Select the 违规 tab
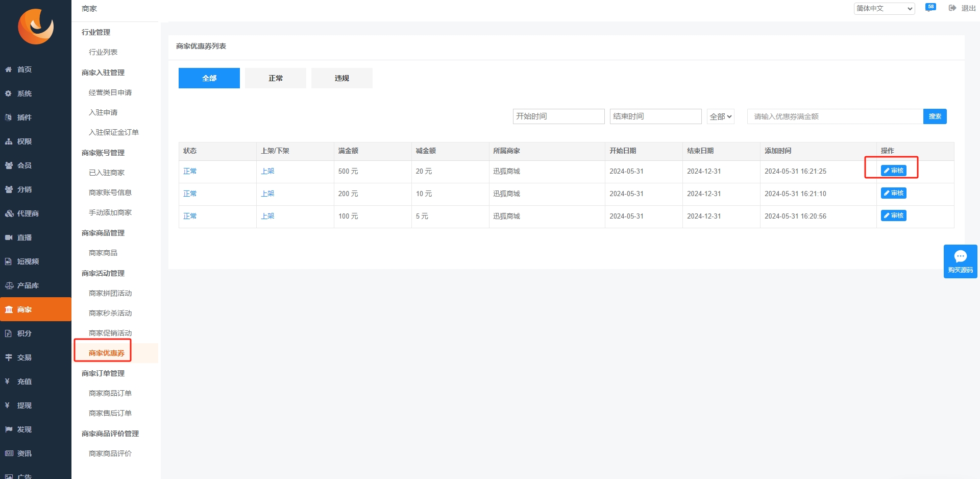This screenshot has height=479, width=980. (x=342, y=78)
